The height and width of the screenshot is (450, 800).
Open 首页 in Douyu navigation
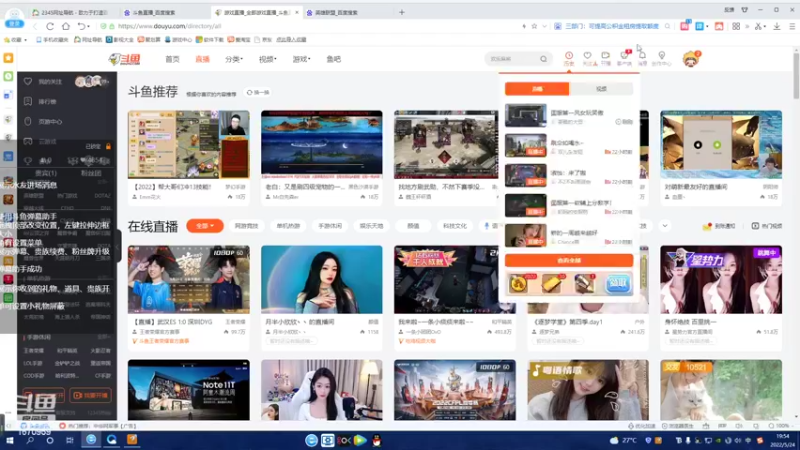click(x=172, y=59)
